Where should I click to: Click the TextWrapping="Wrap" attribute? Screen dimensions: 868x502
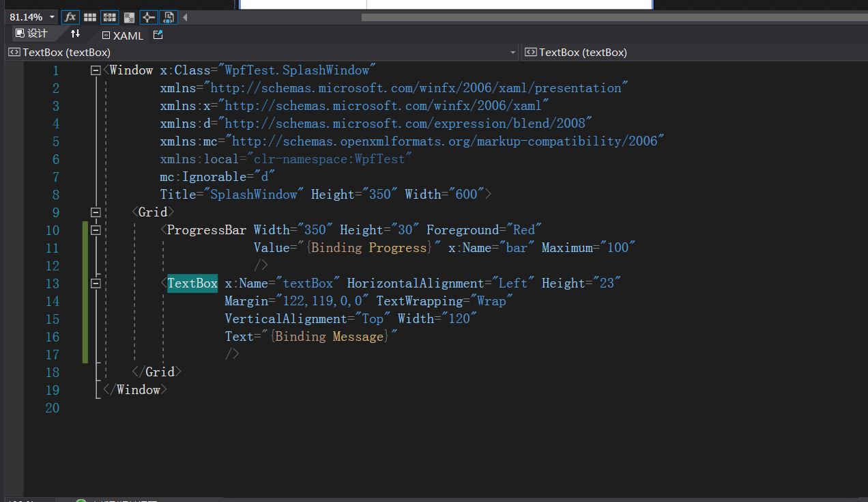(445, 301)
